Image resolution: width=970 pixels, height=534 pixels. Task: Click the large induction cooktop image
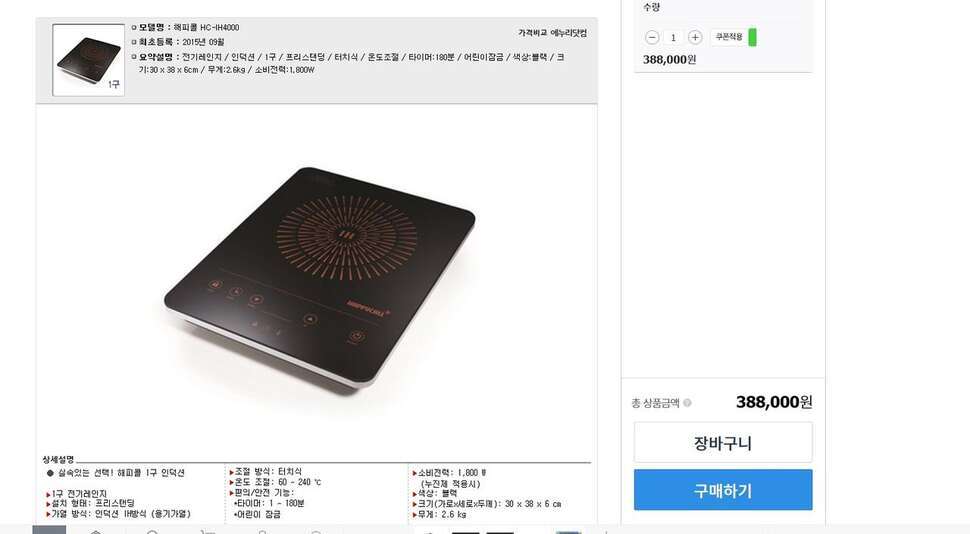pyautogui.click(x=319, y=277)
